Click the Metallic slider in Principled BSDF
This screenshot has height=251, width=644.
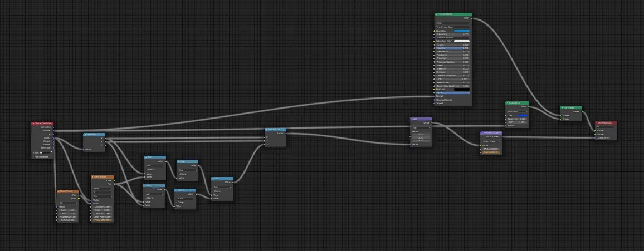coord(453,45)
